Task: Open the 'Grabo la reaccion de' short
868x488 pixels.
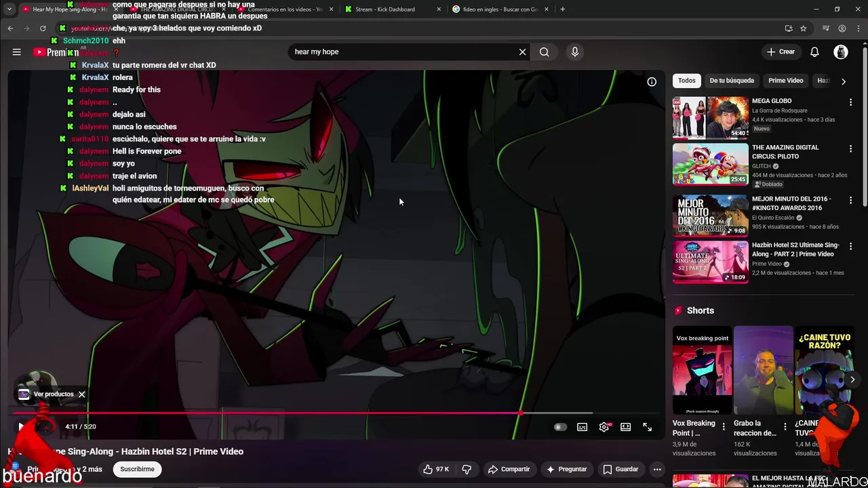Action: [763, 370]
